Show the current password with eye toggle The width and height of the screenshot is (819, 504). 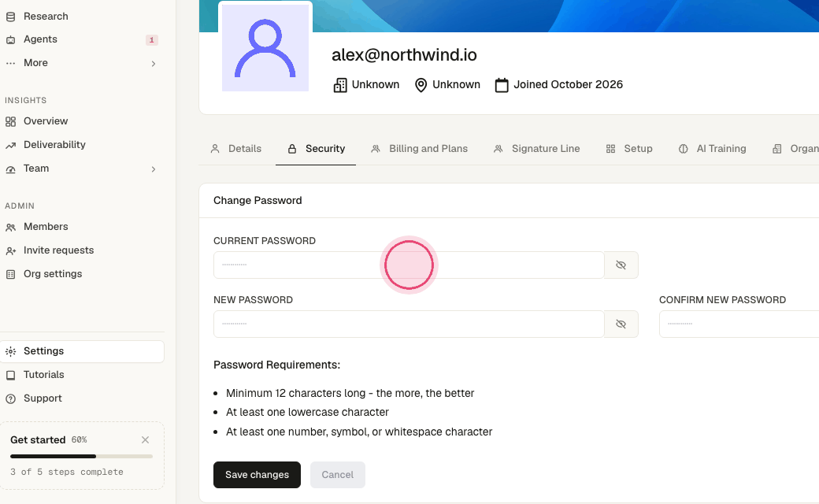click(x=621, y=265)
